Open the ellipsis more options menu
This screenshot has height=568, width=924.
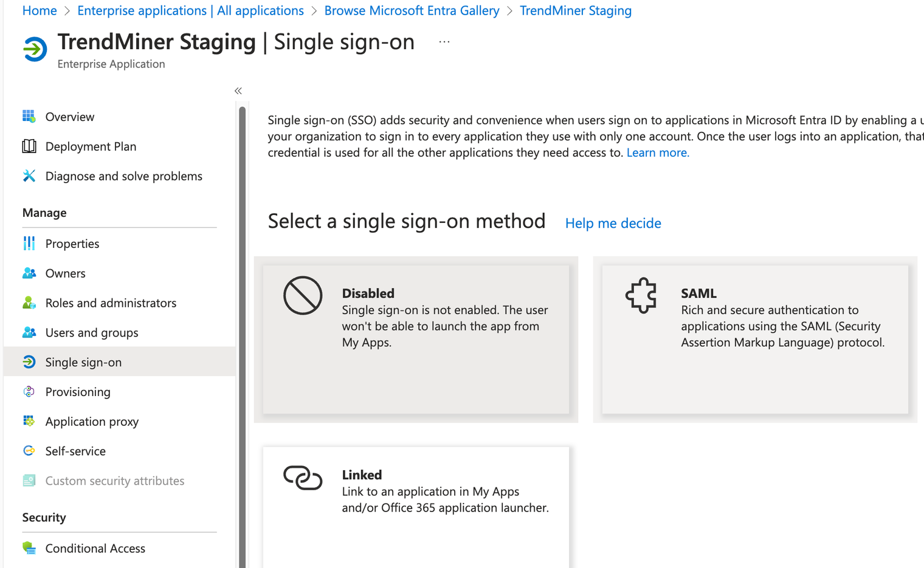pos(444,42)
